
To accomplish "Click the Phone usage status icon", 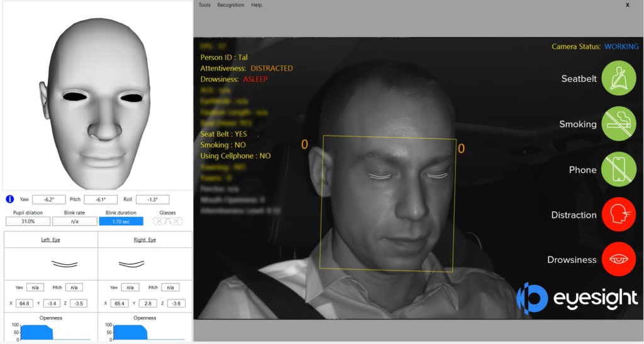I will tap(620, 170).
